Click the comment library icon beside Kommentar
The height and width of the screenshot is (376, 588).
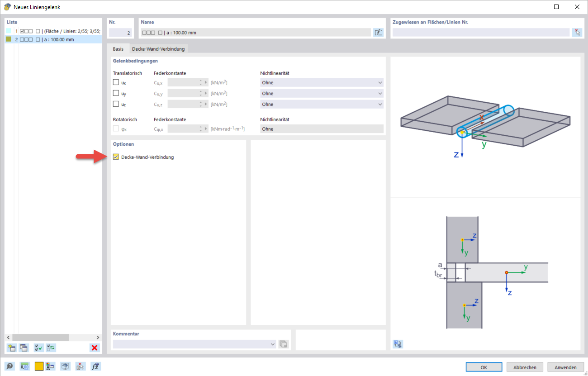[x=283, y=344]
